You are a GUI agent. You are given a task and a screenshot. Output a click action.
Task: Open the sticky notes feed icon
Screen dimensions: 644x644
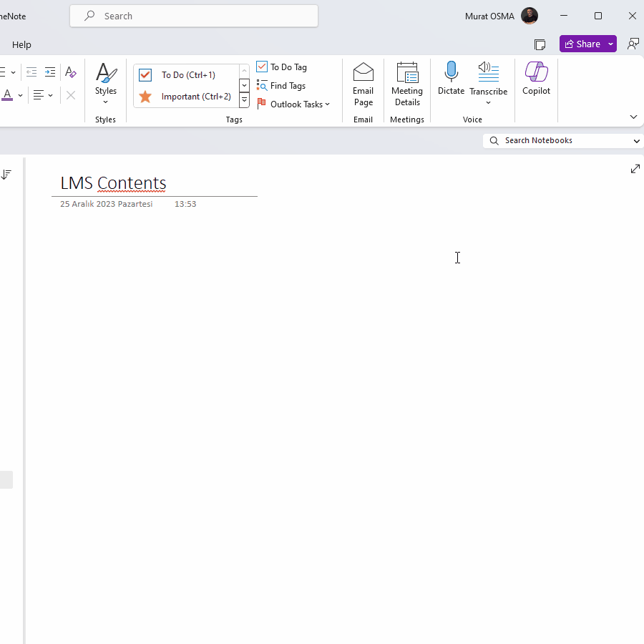tap(540, 44)
